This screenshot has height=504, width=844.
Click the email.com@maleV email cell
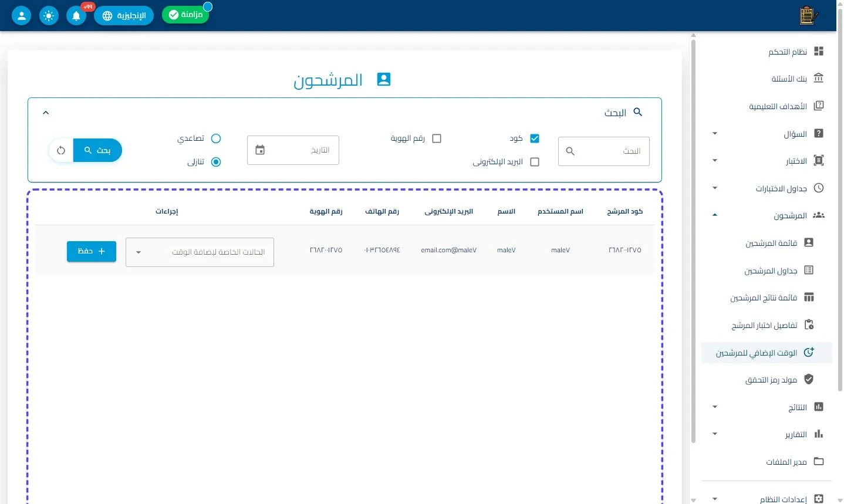(448, 250)
